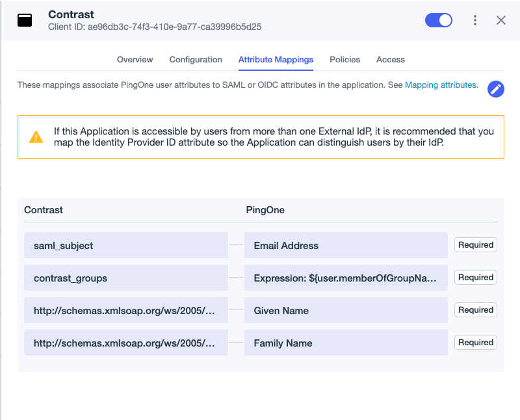
Task: Click the Required badge for contrast_groups
Action: click(x=476, y=278)
